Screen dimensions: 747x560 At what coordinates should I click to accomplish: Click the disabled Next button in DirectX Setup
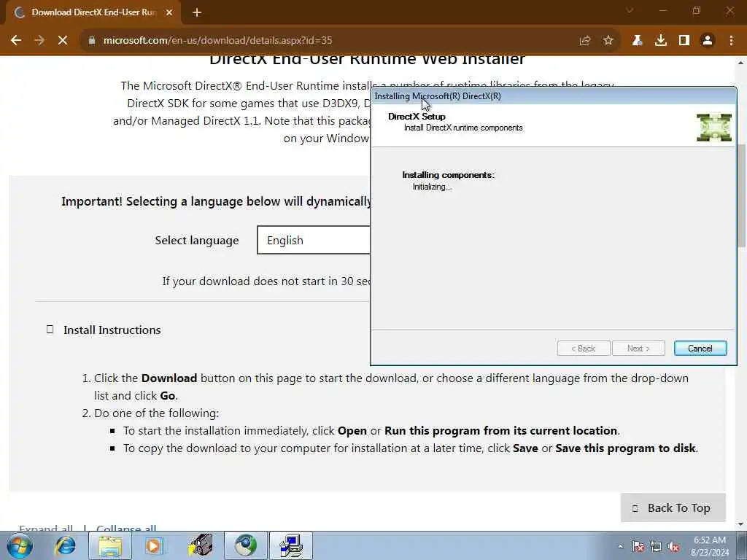coord(638,348)
